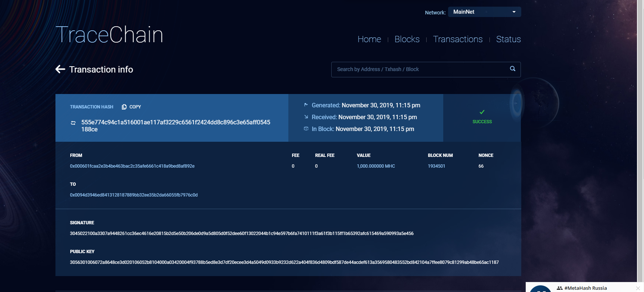Click the nonce value 66

pyautogui.click(x=481, y=166)
